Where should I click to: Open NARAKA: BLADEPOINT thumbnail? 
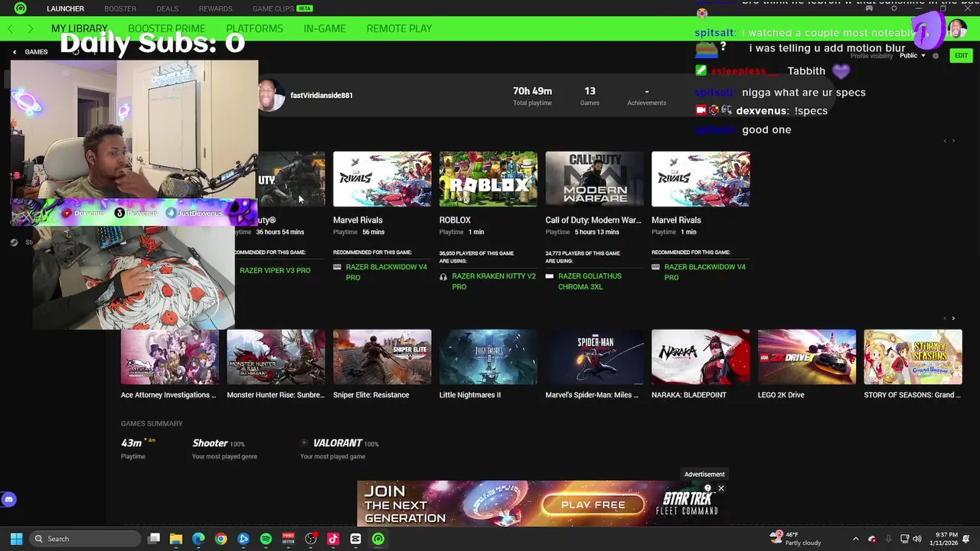pos(701,357)
